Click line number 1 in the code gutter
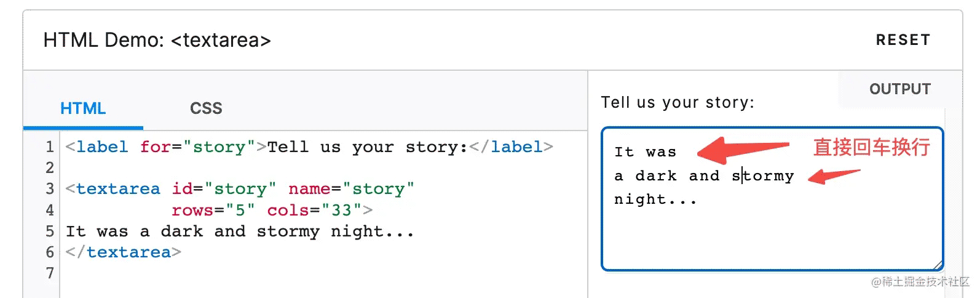The height and width of the screenshot is (298, 980). (x=49, y=147)
